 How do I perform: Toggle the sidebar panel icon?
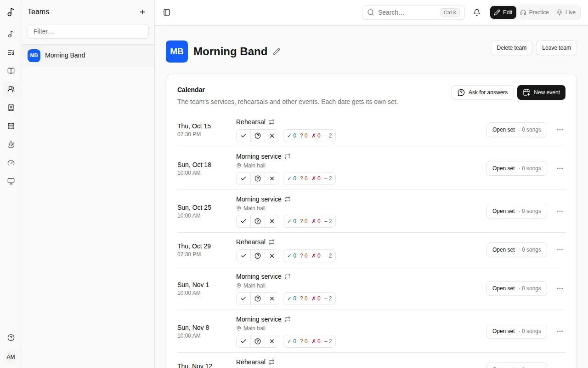click(x=167, y=12)
